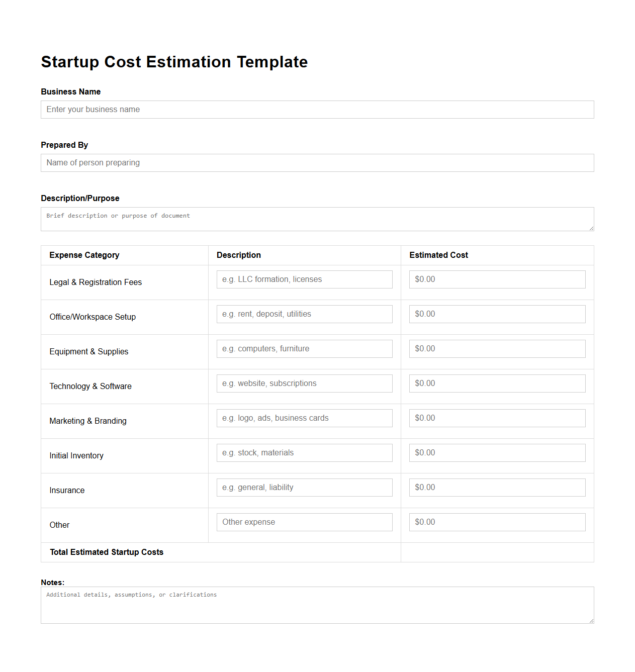635x672 pixels.
Task: Click the Office/Workspace Setup description field
Action: tap(304, 314)
